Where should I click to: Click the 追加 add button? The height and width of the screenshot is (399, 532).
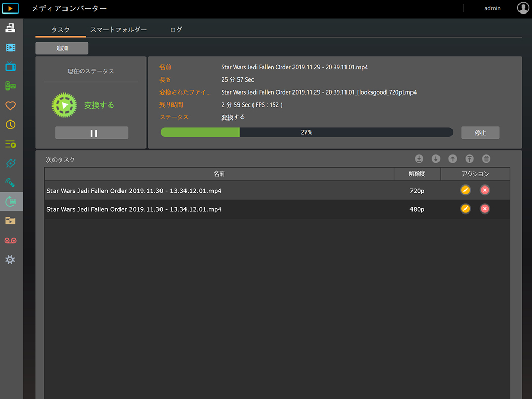[62, 48]
